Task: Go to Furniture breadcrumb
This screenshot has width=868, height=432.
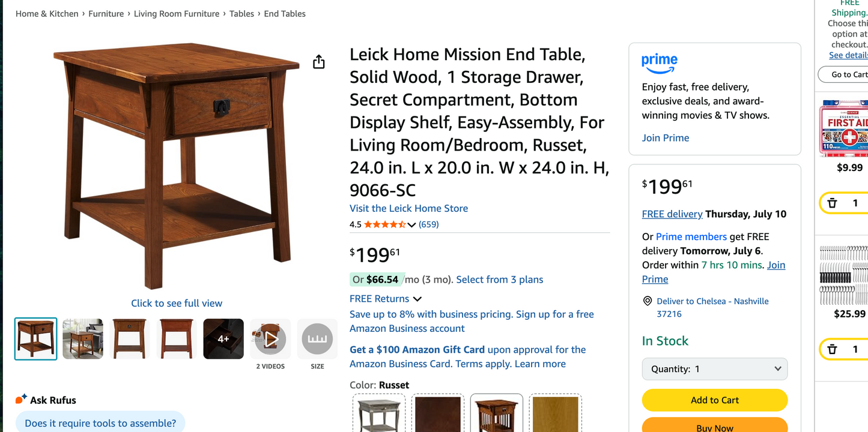Action: pos(106,14)
